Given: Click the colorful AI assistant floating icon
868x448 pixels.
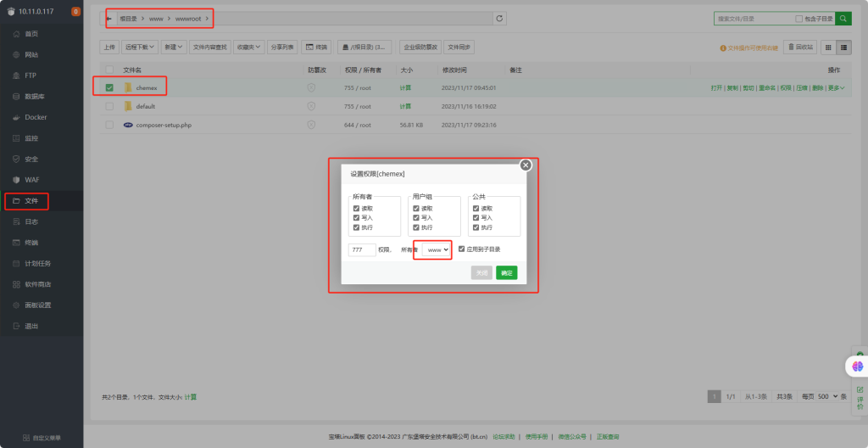Looking at the screenshot, I should pos(858,366).
